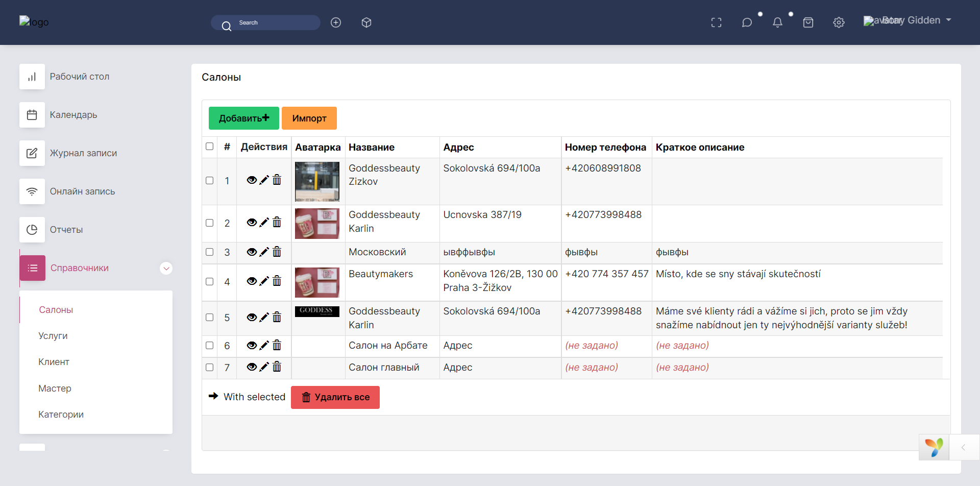Open the Goddessbeauty Zizkov avatar thumbnail
This screenshot has height=486, width=980.
(317, 182)
